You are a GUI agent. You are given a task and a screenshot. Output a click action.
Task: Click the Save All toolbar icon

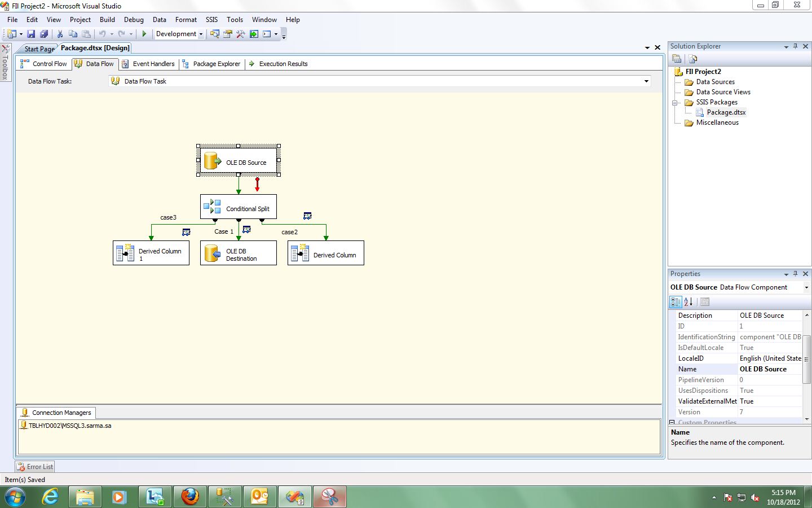point(45,34)
